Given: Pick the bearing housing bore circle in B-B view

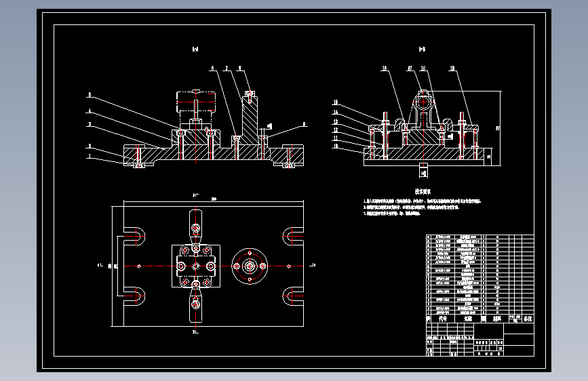Looking at the screenshot, I should [x=423, y=102].
